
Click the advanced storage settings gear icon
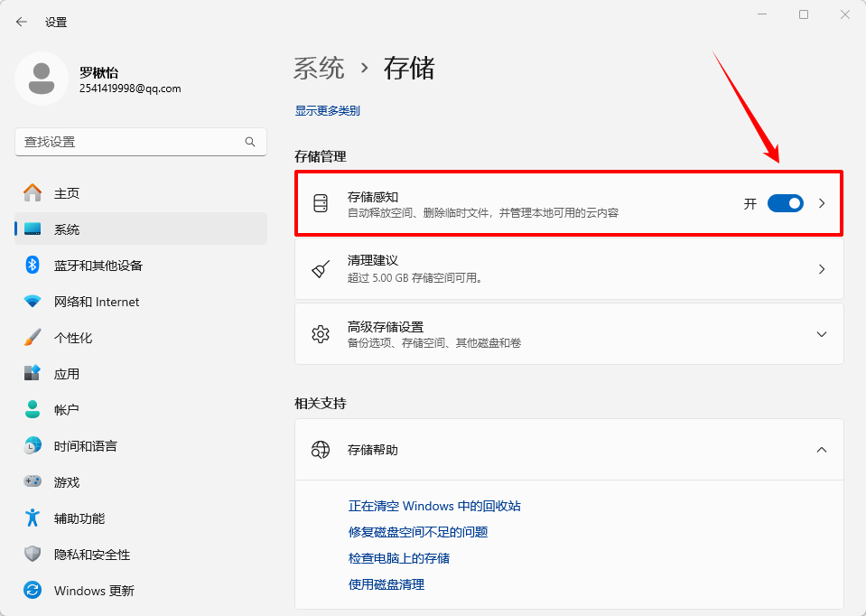[321, 334]
